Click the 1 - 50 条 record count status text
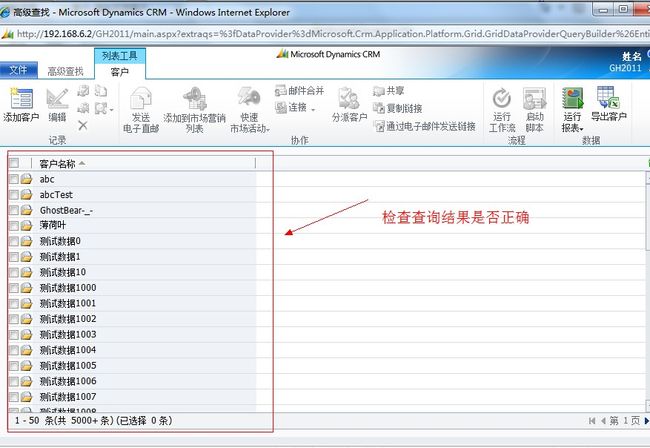The width and height of the screenshot is (650, 448). [x=94, y=421]
